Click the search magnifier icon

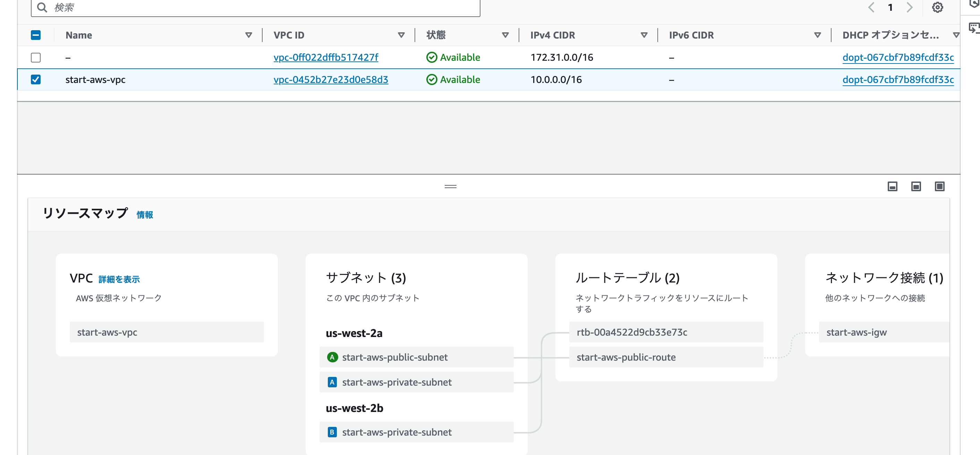point(42,7)
